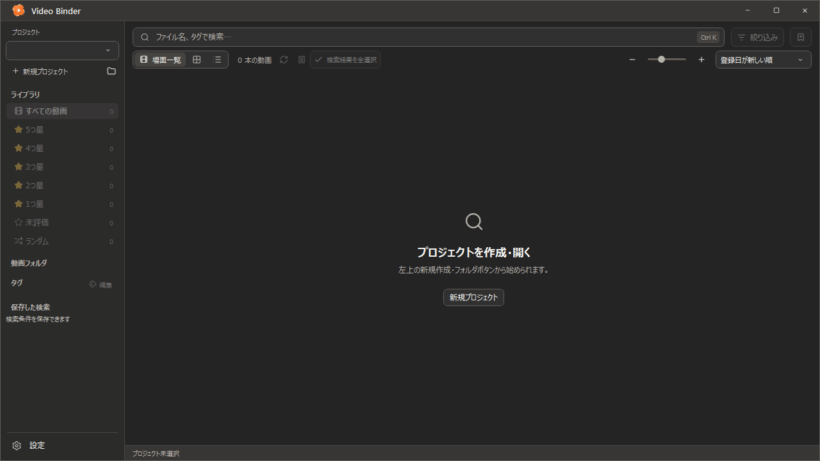This screenshot has width=820, height=461.
Task: Click the ライブラリ section header
Action: [x=25, y=95]
